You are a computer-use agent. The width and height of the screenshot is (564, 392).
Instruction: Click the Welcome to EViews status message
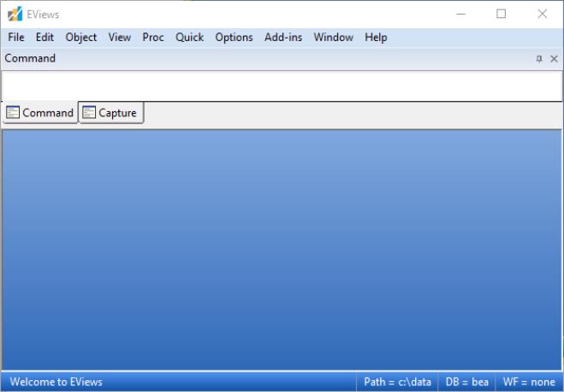(x=56, y=382)
